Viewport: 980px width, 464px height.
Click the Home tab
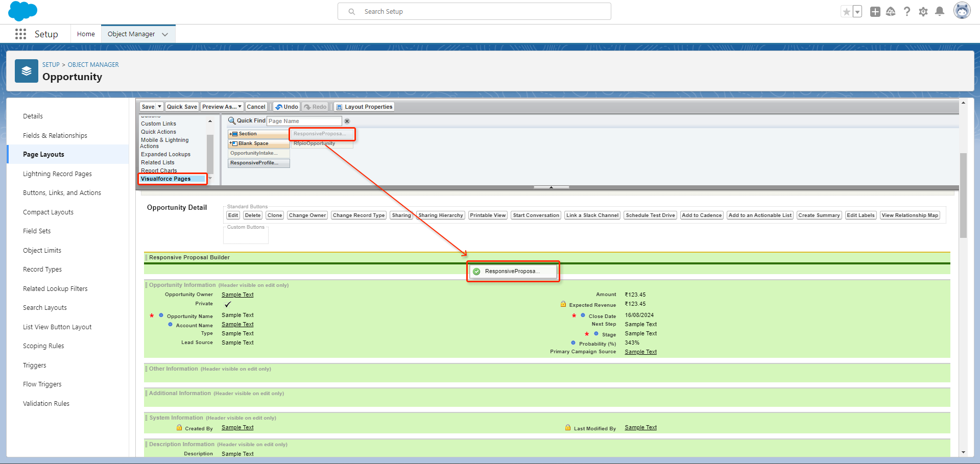tap(86, 34)
